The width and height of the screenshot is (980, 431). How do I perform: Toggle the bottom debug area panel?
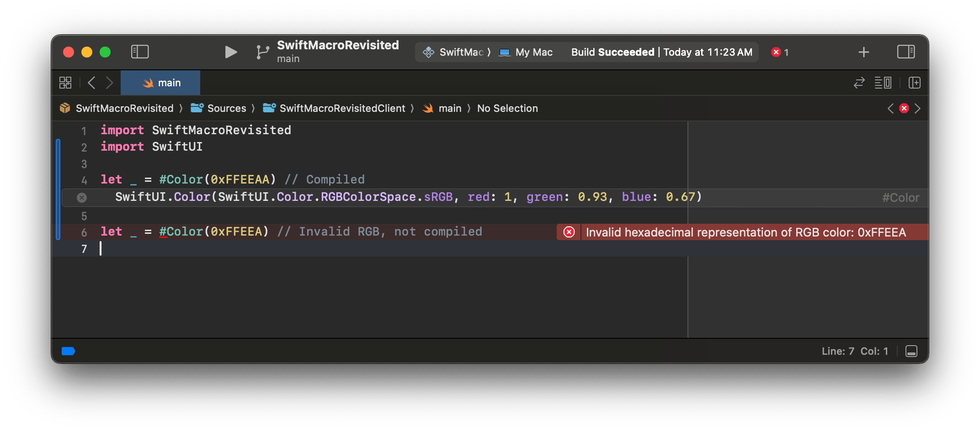(911, 351)
